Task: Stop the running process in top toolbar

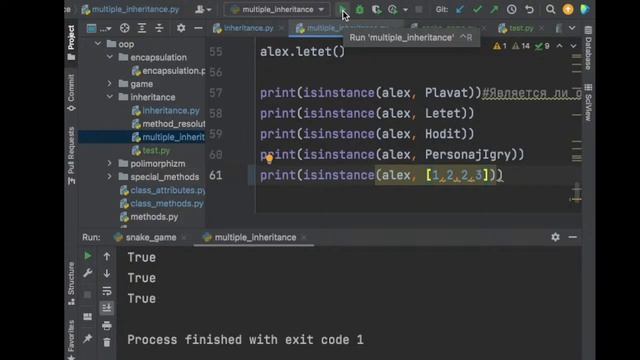Action: tap(419, 9)
